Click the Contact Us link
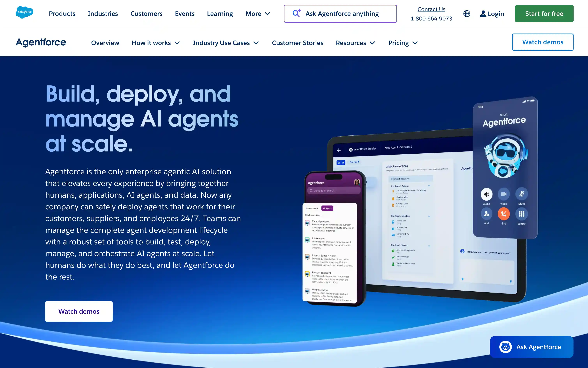Screen dimensions: 588x368 [x=431, y=9]
